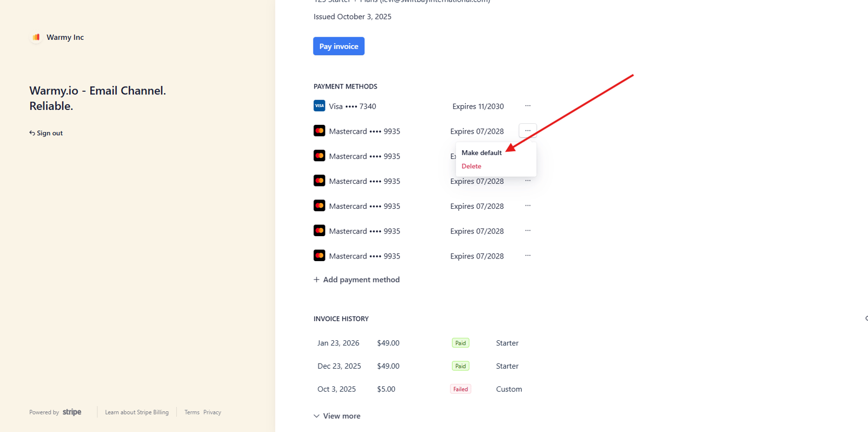Viewport: 868px width, 432px height.
Task: Click the Custom plan label
Action: pos(509,389)
